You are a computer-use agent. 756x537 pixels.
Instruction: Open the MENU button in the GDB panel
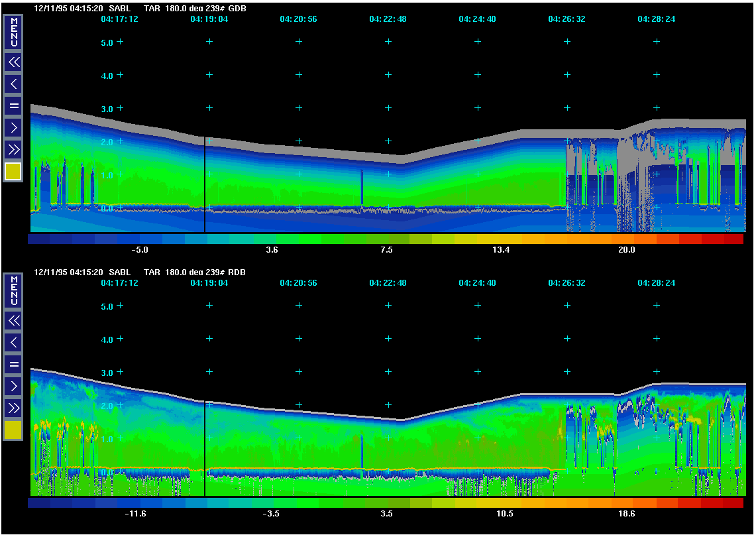click(x=13, y=32)
